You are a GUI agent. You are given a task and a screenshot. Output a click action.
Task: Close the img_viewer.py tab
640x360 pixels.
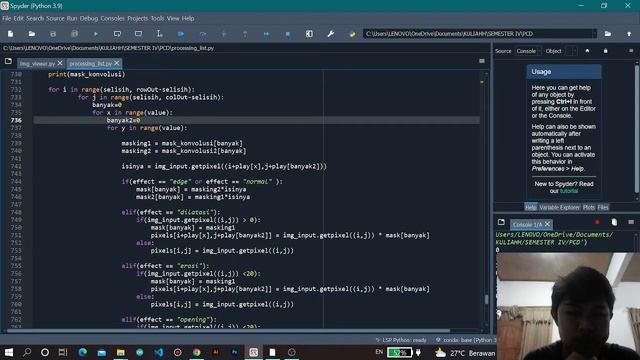point(60,63)
